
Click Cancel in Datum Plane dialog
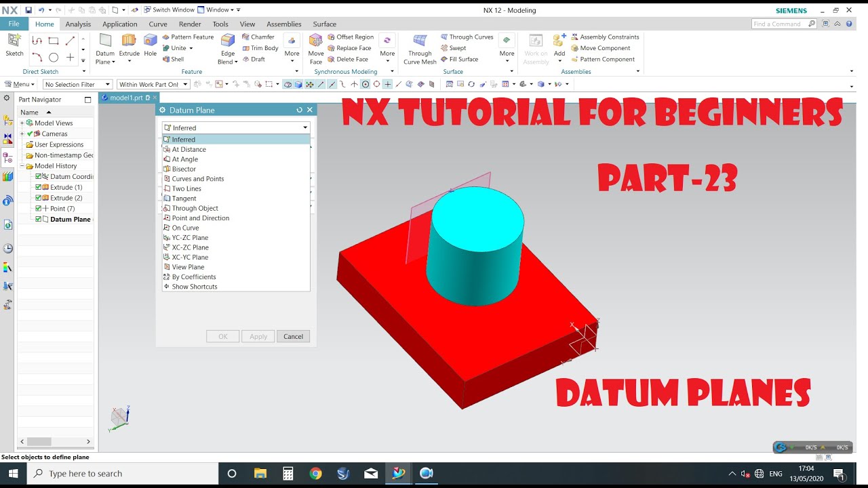tap(293, 336)
